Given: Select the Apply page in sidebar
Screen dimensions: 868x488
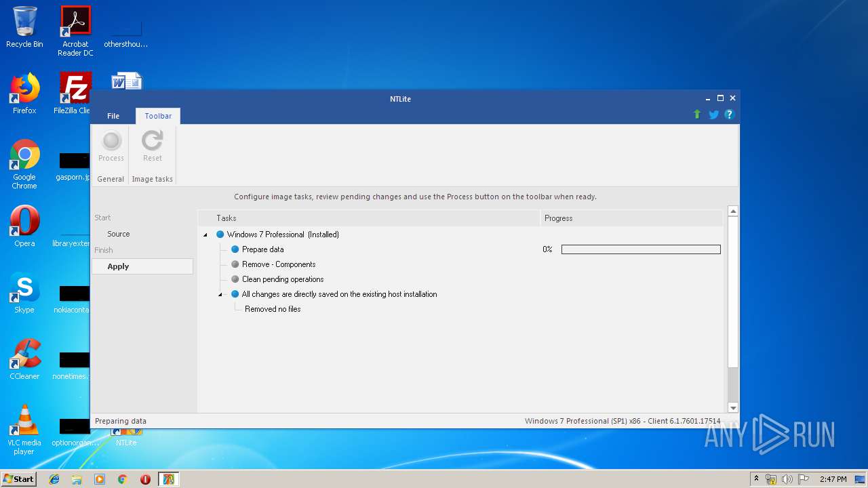Looking at the screenshot, I should [142, 266].
